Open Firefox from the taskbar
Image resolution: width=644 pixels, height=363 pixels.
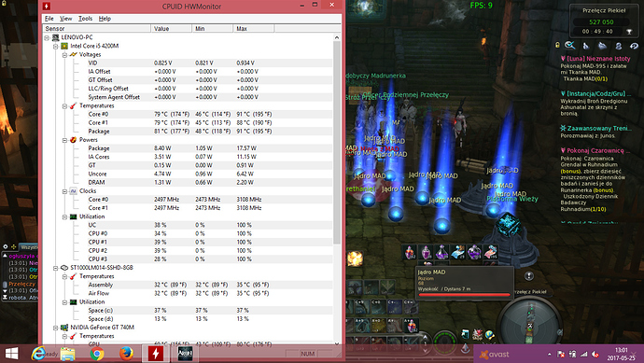(x=126, y=354)
